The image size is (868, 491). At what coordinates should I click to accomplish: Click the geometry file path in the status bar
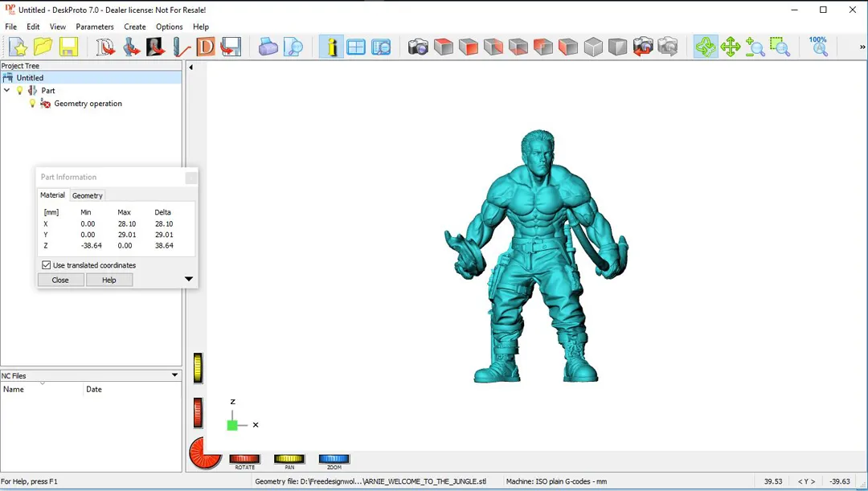(371, 481)
